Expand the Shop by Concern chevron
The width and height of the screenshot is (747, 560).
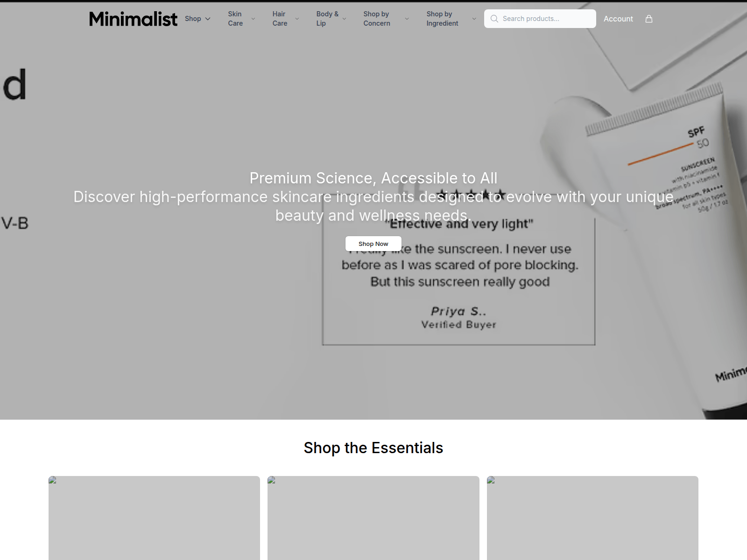coord(407,19)
